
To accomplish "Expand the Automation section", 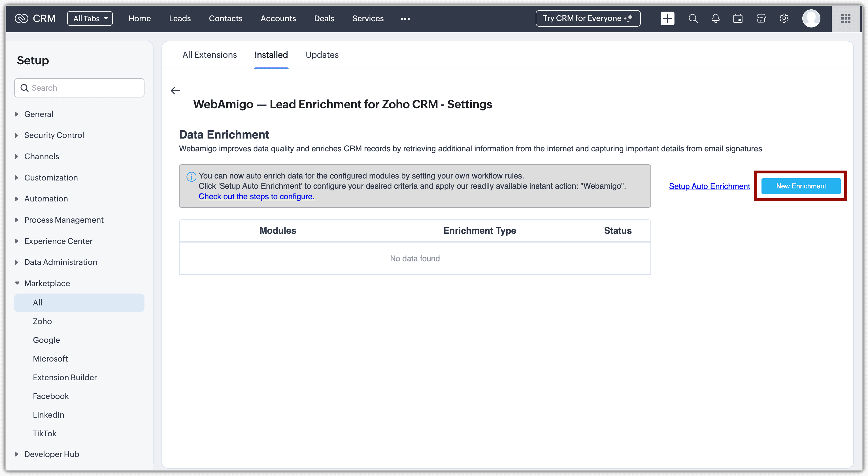I will click(x=46, y=199).
